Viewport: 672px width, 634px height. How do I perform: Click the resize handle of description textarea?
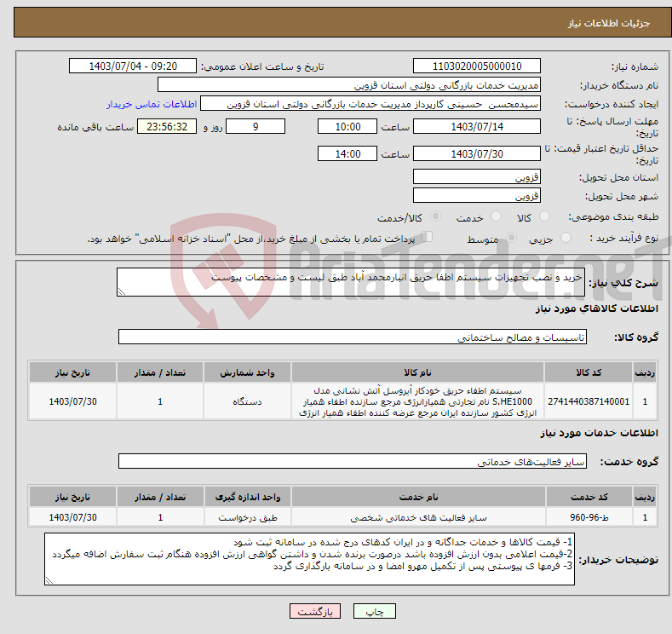[x=122, y=292]
